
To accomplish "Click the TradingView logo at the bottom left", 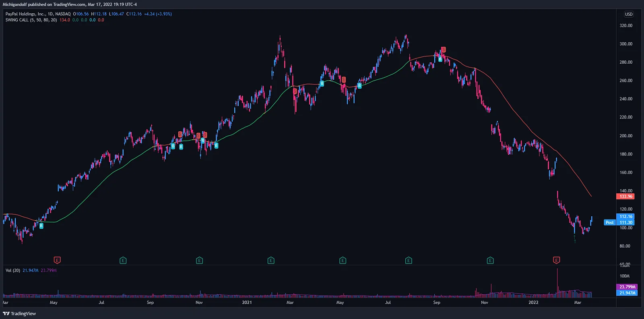I will [x=19, y=313].
